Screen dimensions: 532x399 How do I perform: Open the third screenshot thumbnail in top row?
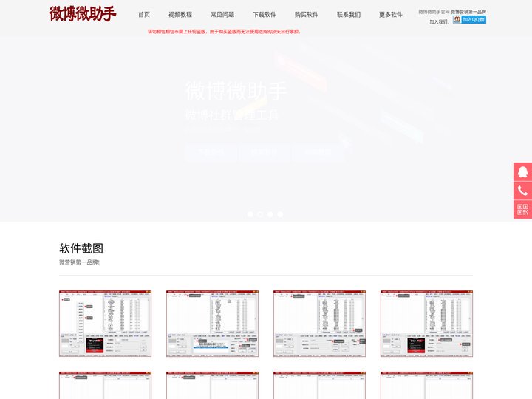click(320, 324)
